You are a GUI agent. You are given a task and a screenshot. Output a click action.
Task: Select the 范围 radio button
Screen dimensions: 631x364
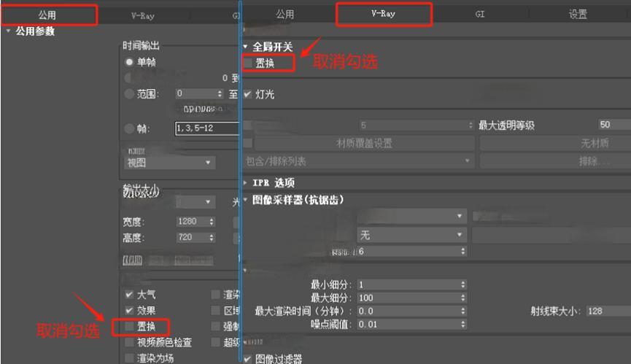point(129,94)
